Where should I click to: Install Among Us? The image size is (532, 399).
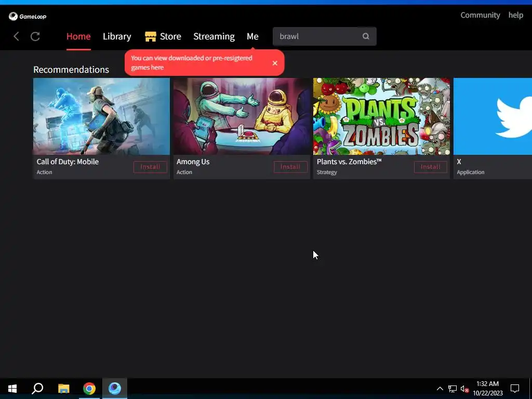pyautogui.click(x=290, y=167)
